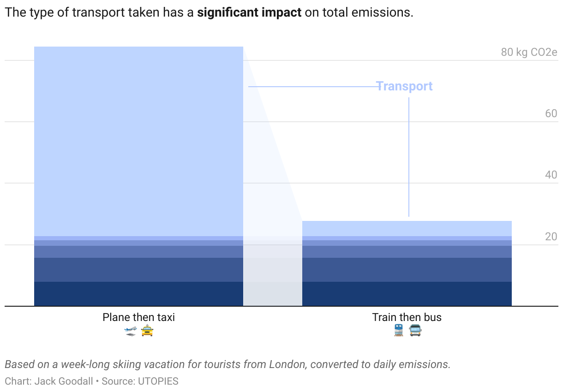Image resolution: width=563 pixels, height=392 pixels.
Task: Click the darkest navy bottom segment of plane bar
Action: pyautogui.click(x=139, y=294)
